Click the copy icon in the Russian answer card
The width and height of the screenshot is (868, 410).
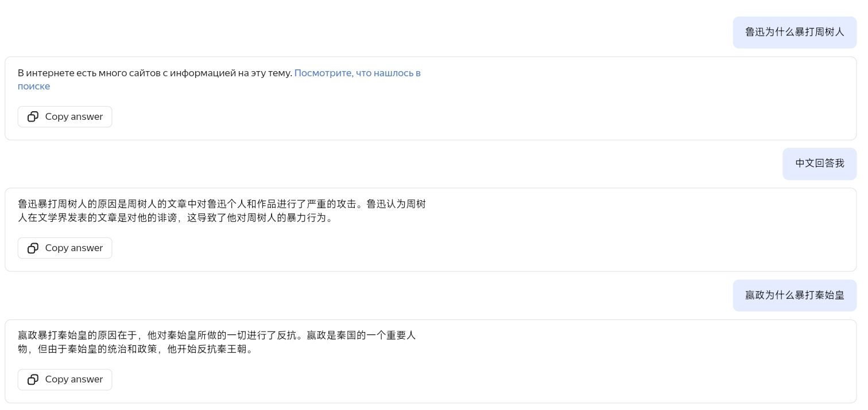coord(33,116)
